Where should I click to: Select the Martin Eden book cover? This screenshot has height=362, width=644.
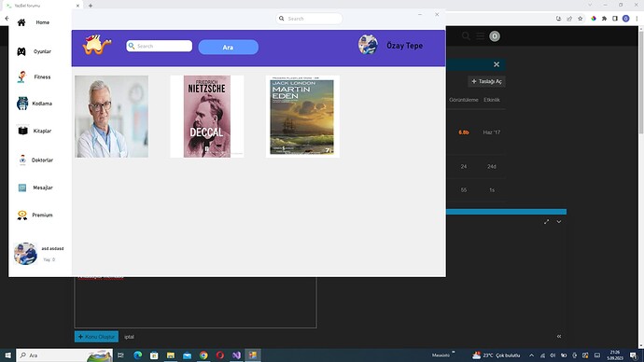point(302,117)
